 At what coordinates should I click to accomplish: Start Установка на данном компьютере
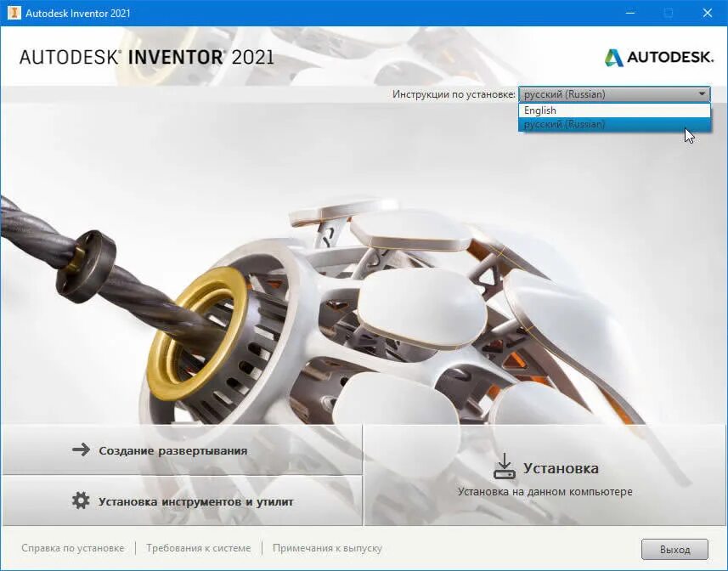click(545, 475)
